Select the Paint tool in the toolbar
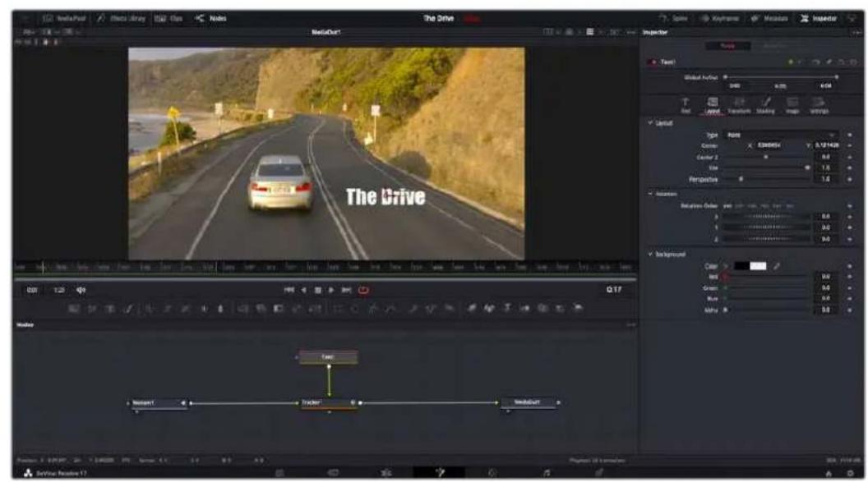The height and width of the screenshot is (482, 868). pos(128,309)
